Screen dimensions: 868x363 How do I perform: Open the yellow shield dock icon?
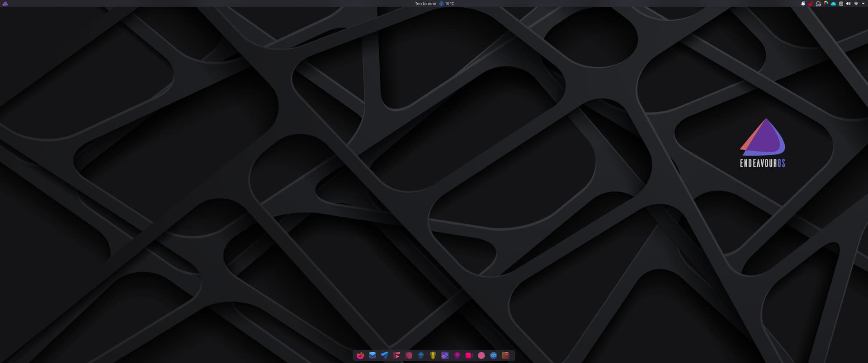(433, 355)
